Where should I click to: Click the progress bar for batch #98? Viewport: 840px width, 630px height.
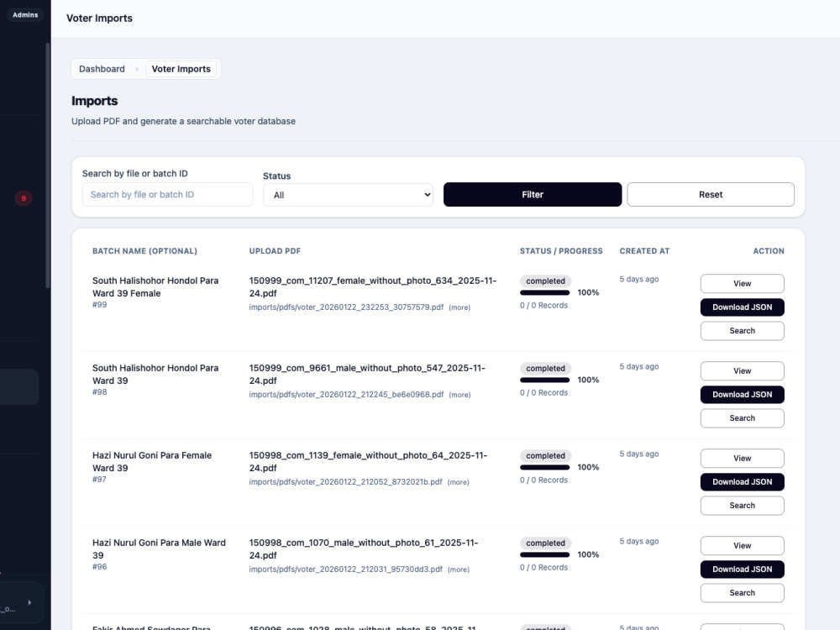(x=545, y=380)
